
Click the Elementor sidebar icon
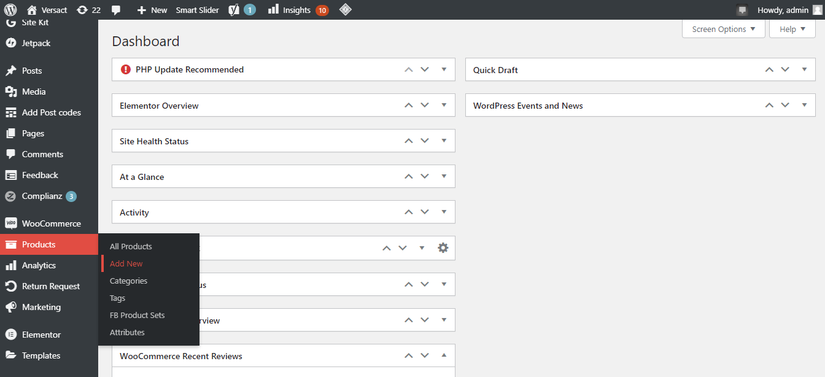tap(11, 334)
